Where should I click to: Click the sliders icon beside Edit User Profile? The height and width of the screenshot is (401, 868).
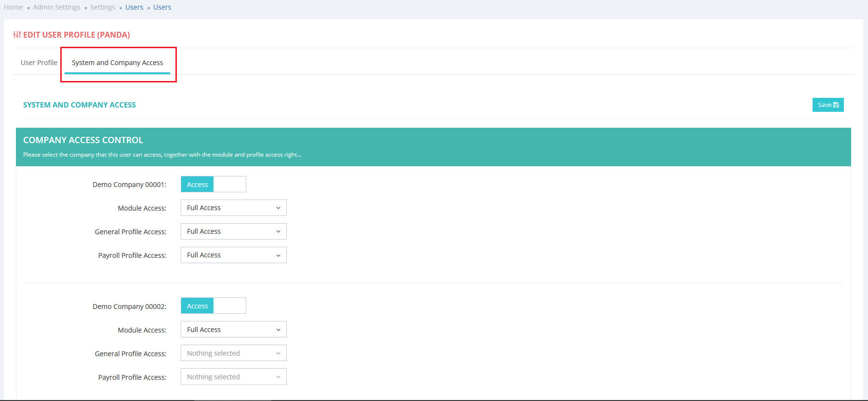pyautogui.click(x=17, y=35)
